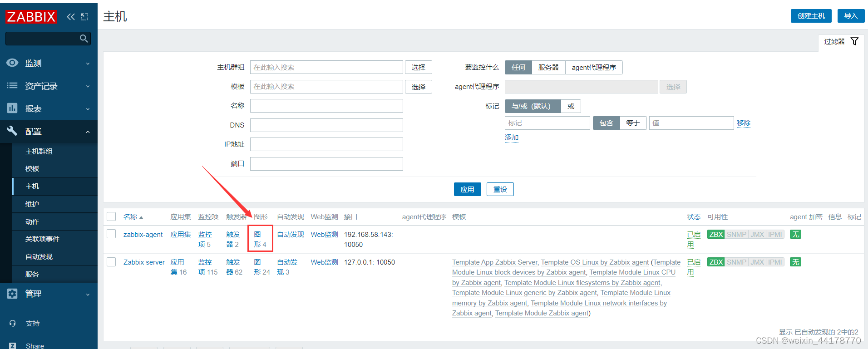Collapse the 配置 menu chevron
The image size is (868, 349).
pos(88,132)
